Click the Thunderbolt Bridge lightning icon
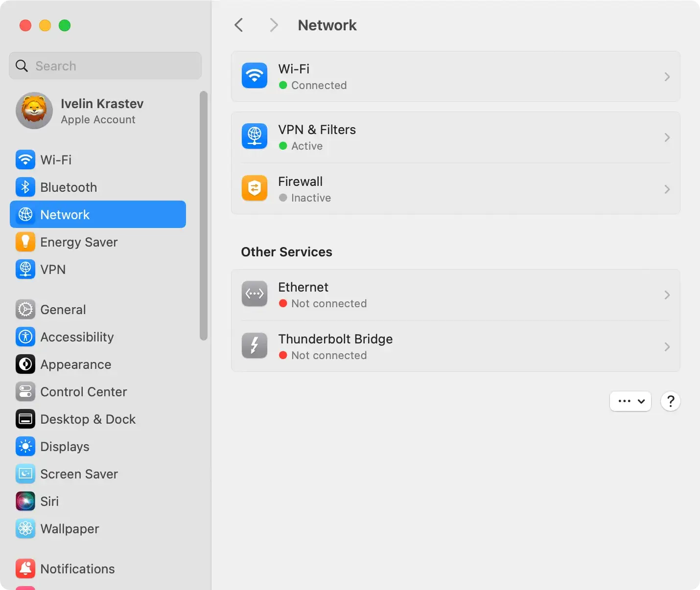The image size is (700, 590). coord(255,346)
